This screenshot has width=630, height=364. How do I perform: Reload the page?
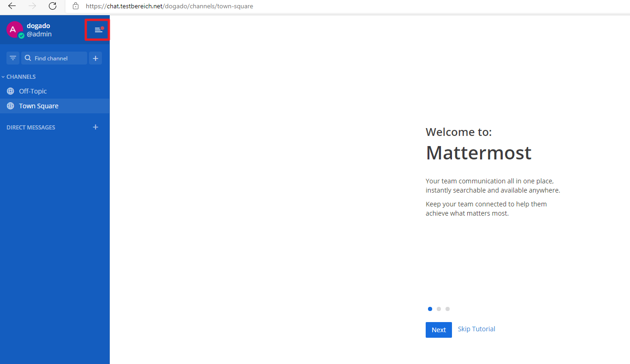tap(53, 6)
